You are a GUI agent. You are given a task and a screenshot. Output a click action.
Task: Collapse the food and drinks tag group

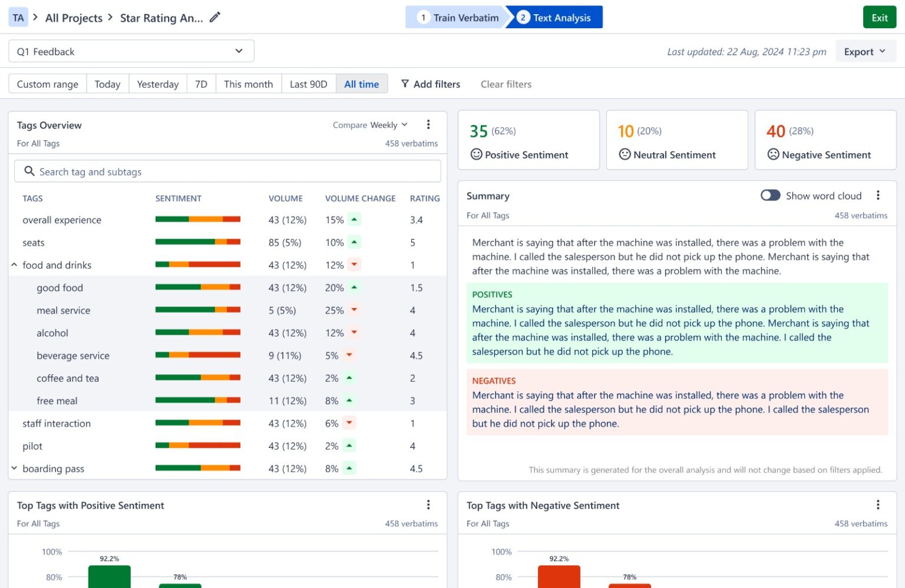coord(14,264)
